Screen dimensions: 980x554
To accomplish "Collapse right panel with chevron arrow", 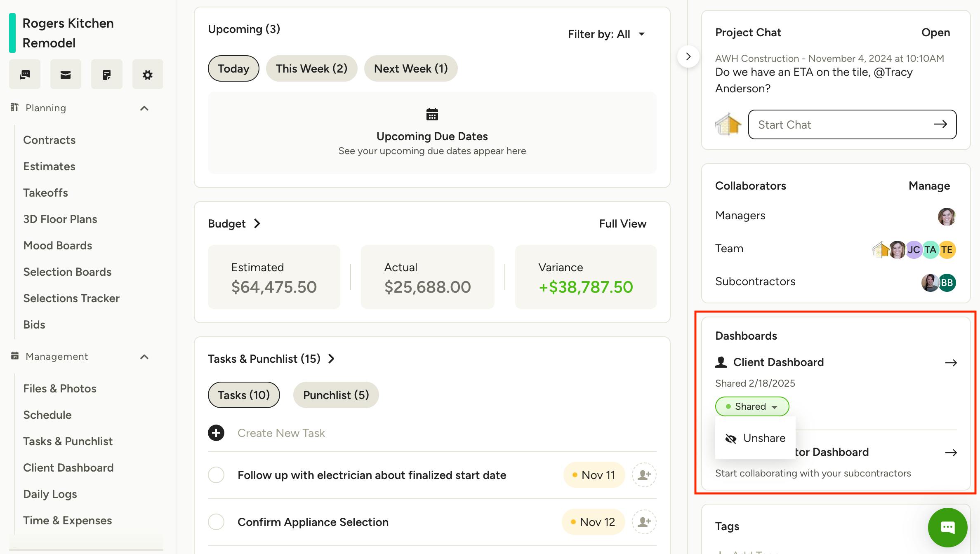I will [x=688, y=56].
